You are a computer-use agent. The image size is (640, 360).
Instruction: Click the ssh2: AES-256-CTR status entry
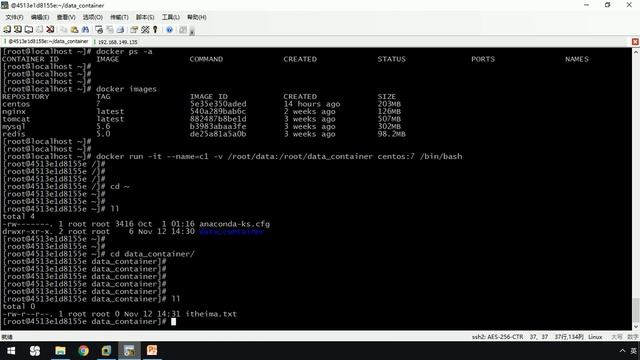pos(497,337)
